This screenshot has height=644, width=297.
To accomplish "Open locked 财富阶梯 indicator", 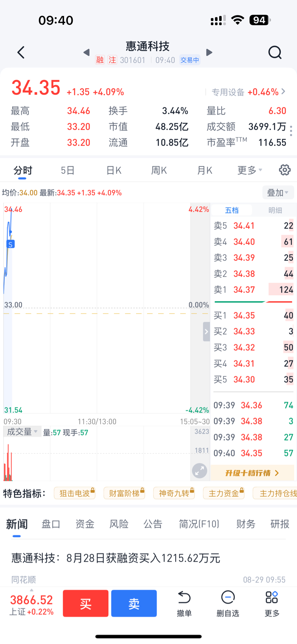I will [x=125, y=493].
